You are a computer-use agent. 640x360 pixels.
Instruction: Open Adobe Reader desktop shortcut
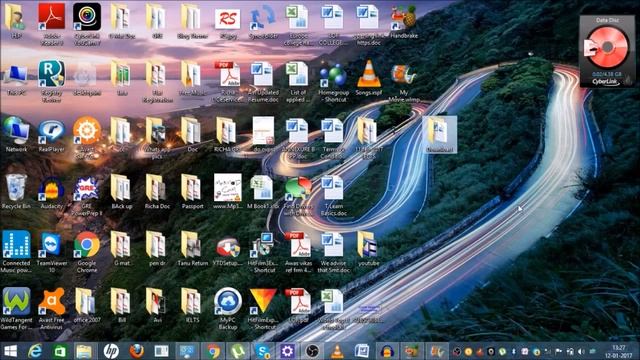coord(51,23)
